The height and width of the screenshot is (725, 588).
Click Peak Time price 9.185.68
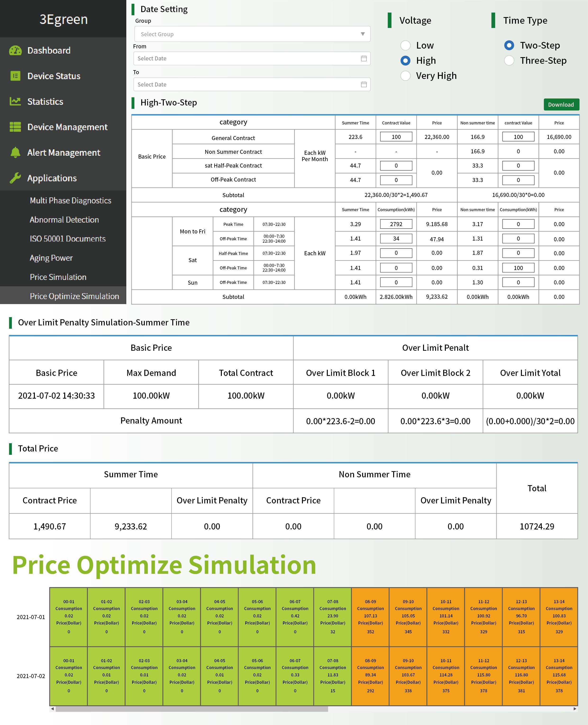[437, 224]
